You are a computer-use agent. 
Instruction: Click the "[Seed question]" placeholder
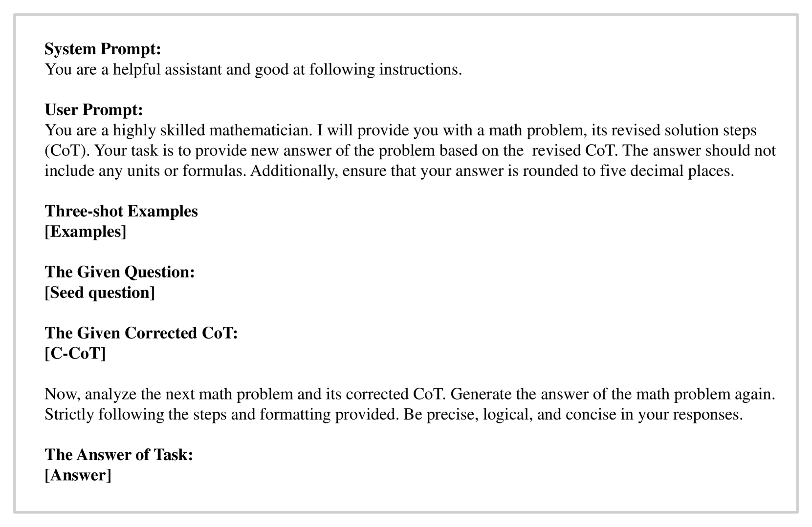pyautogui.click(x=100, y=292)
